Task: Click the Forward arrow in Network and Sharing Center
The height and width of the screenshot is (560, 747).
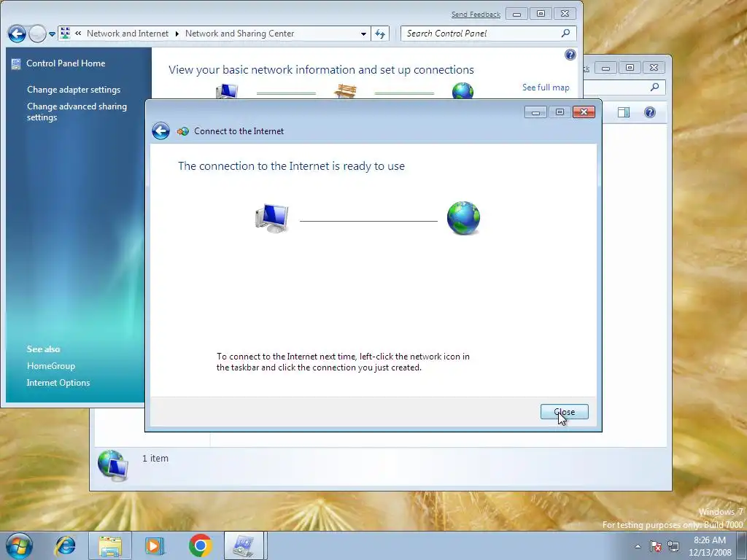Action: (x=37, y=34)
